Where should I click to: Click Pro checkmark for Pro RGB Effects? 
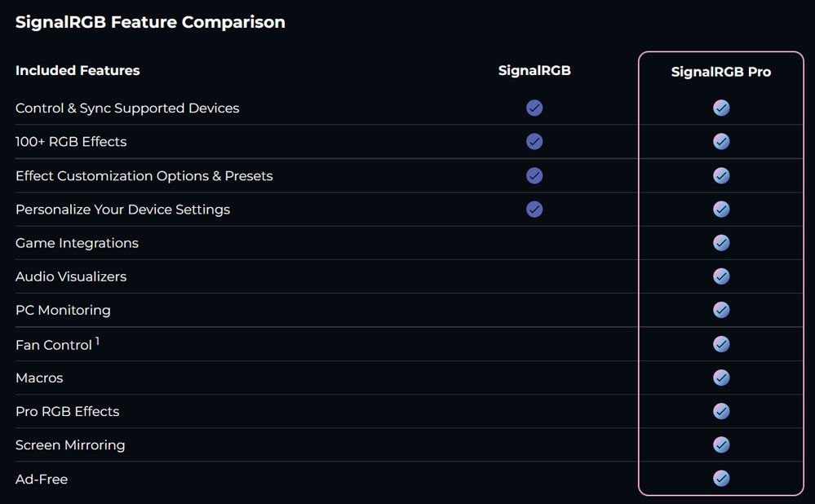click(721, 411)
